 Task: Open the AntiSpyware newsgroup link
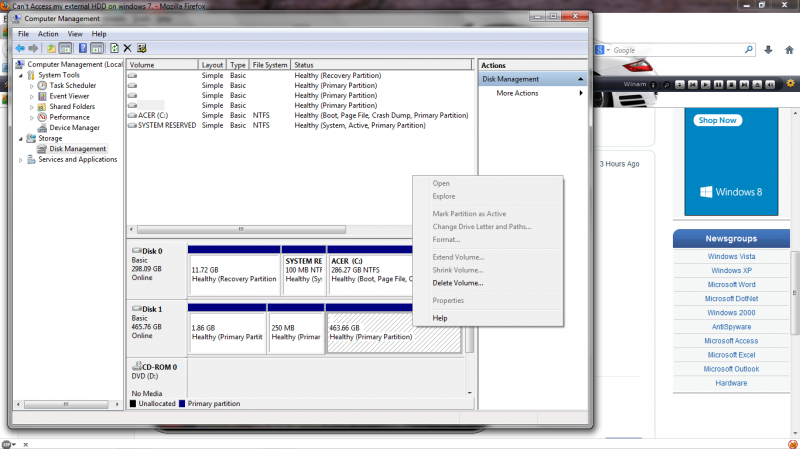pyautogui.click(x=731, y=327)
